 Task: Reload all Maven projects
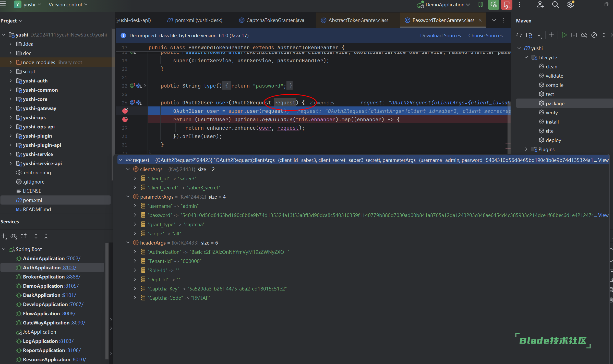pyautogui.click(x=519, y=35)
